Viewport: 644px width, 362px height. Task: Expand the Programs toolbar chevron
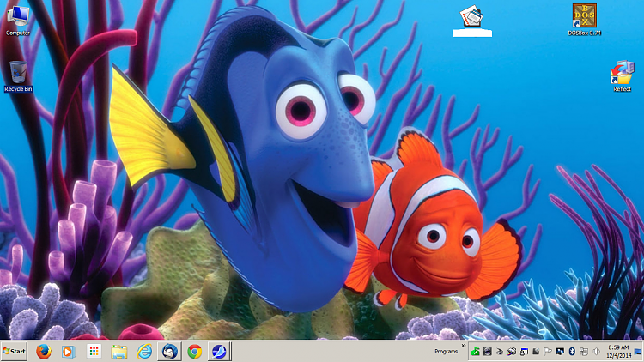pyautogui.click(x=464, y=346)
